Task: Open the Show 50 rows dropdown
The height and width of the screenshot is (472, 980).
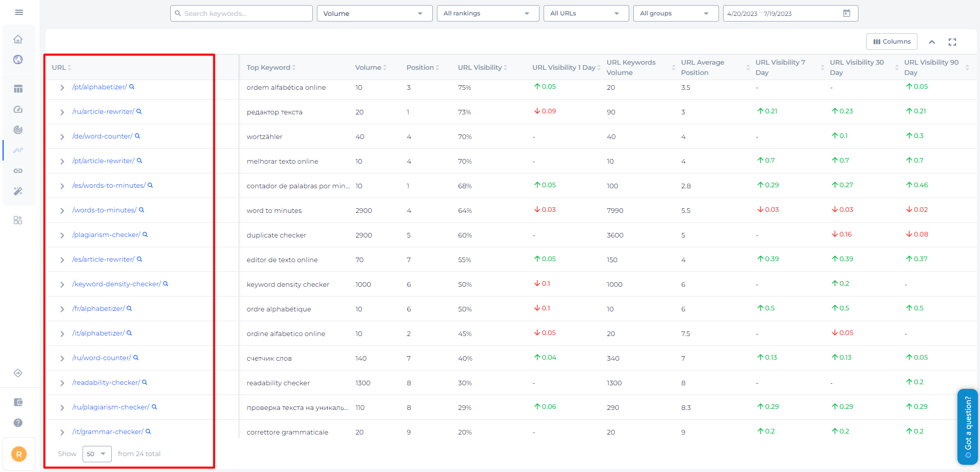Action: [x=97, y=454]
